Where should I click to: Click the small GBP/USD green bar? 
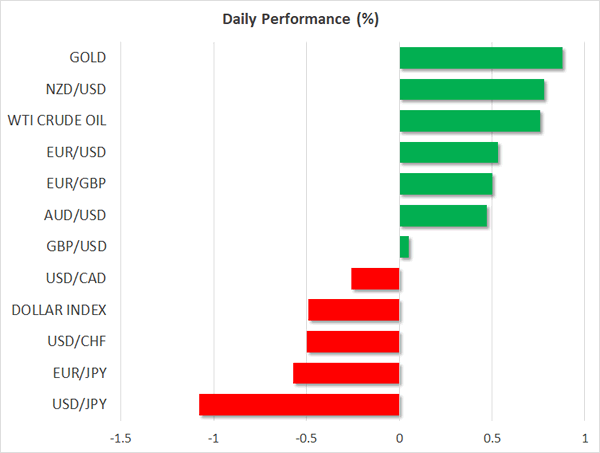coord(404,247)
